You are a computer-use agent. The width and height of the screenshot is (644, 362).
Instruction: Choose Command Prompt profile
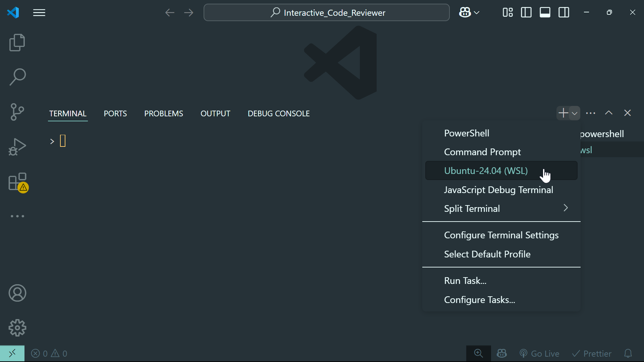[x=501, y=152]
